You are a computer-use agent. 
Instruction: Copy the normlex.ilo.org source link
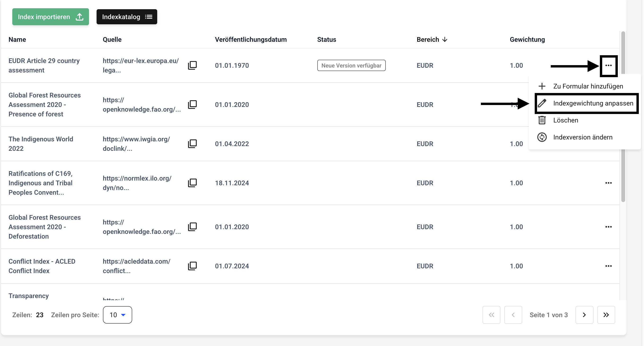point(192,183)
